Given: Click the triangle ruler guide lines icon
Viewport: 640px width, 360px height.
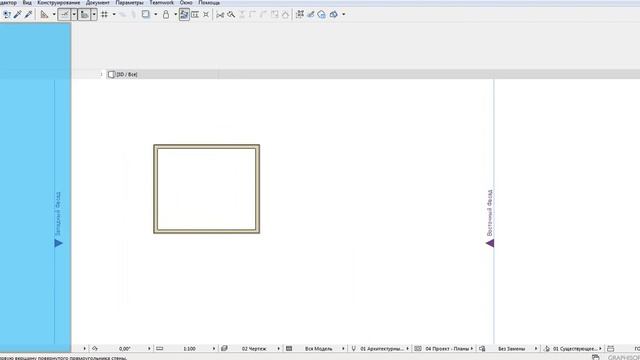Looking at the screenshot, I should 44,15.
